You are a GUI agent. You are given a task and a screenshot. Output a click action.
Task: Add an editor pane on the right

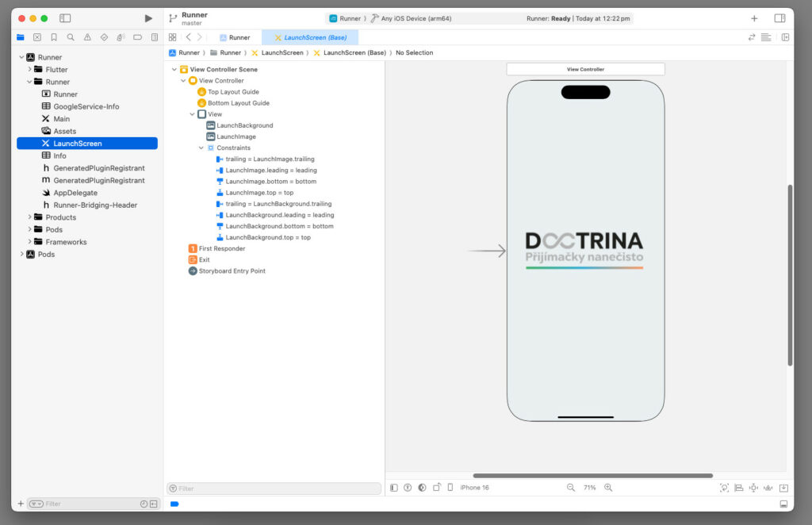[x=785, y=37]
